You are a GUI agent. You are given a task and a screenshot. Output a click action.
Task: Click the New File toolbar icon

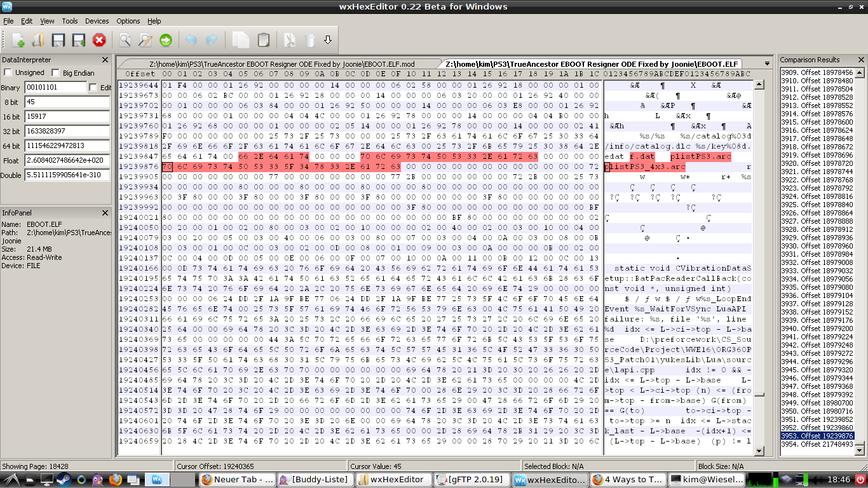[x=18, y=41]
